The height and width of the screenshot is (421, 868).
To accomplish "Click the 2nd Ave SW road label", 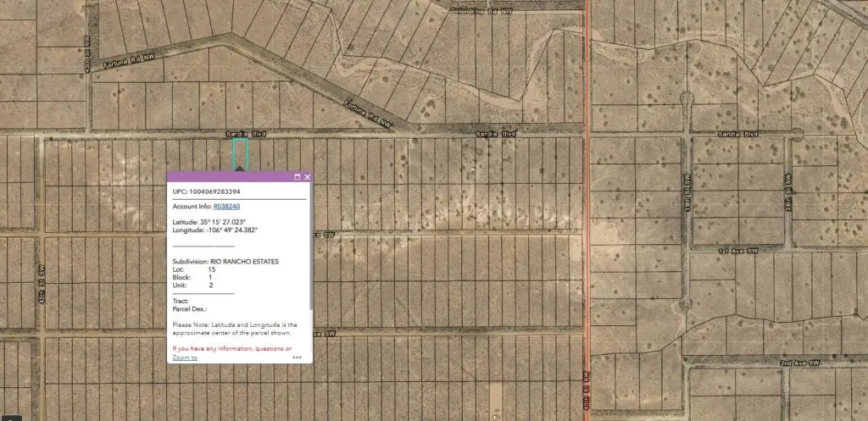I will pos(799,363).
